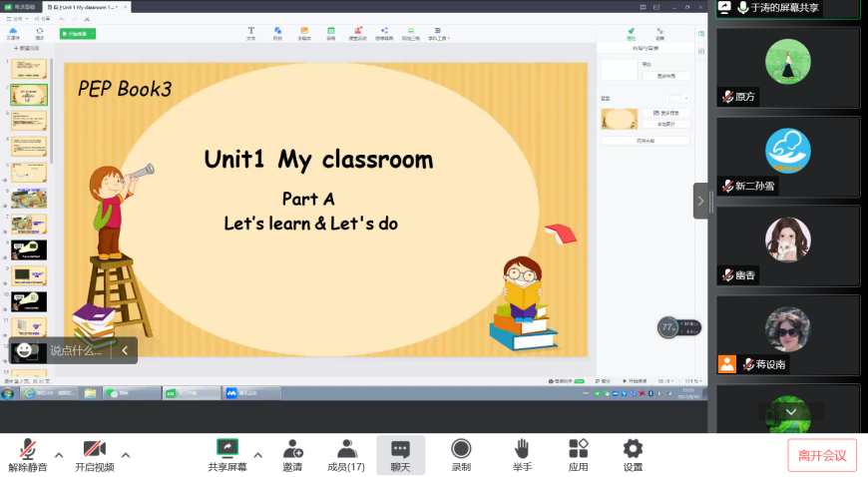
Task: Click the undo arrow in the quick toolbar
Action: click(x=62, y=19)
